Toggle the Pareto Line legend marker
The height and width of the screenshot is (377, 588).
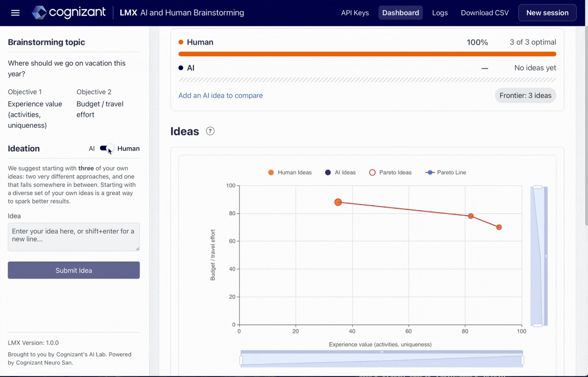click(x=430, y=172)
